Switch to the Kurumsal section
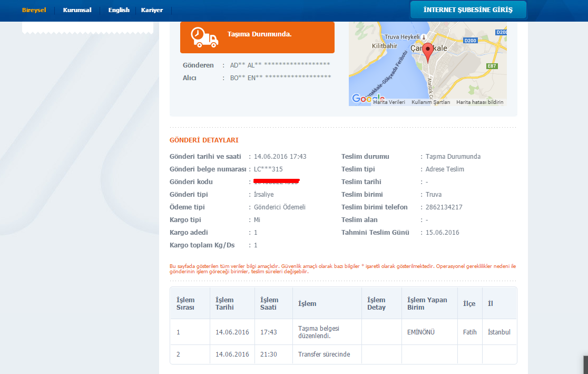The height and width of the screenshot is (374, 588). (77, 10)
